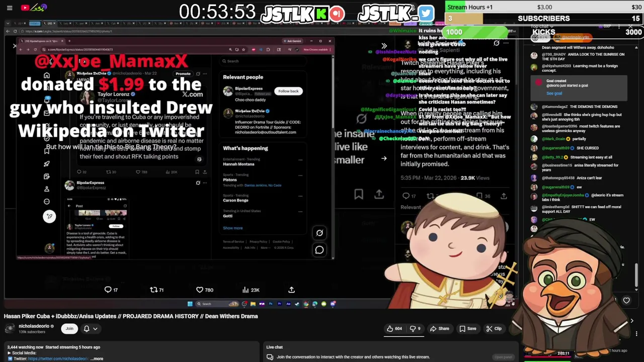
Task: Click 'See goal' in live chat
Action: pyautogui.click(x=554, y=94)
